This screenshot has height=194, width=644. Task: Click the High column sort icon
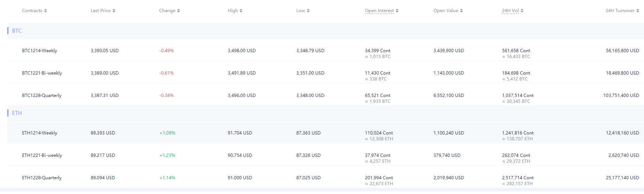241,11
